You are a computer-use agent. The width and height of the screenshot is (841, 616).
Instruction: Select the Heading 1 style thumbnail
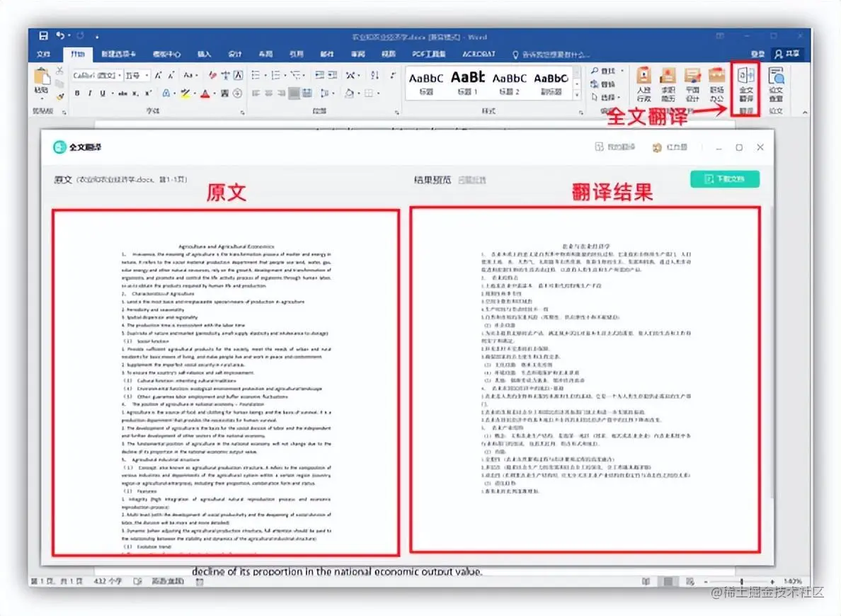[467, 83]
